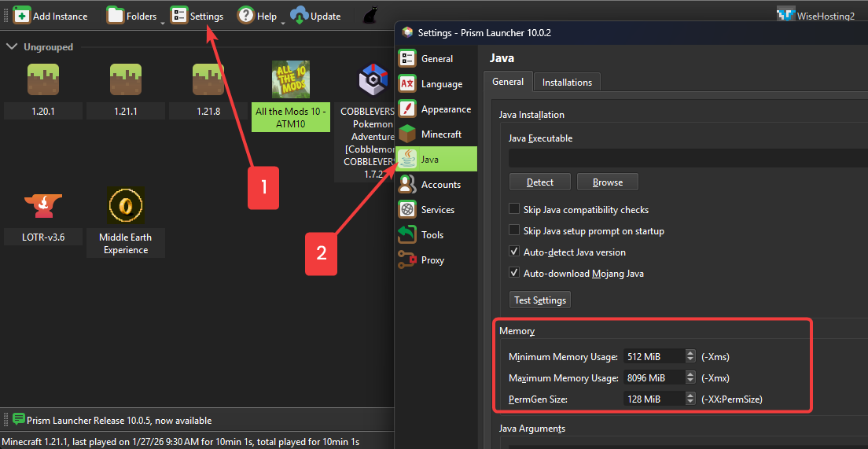
Task: Open the Folders toolbar button
Action: click(x=132, y=16)
